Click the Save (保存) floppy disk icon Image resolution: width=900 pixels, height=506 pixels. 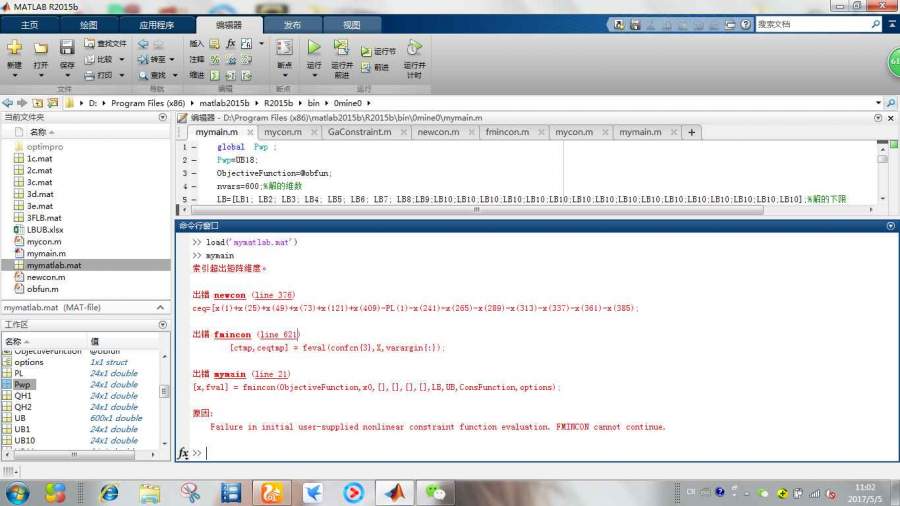[x=67, y=48]
